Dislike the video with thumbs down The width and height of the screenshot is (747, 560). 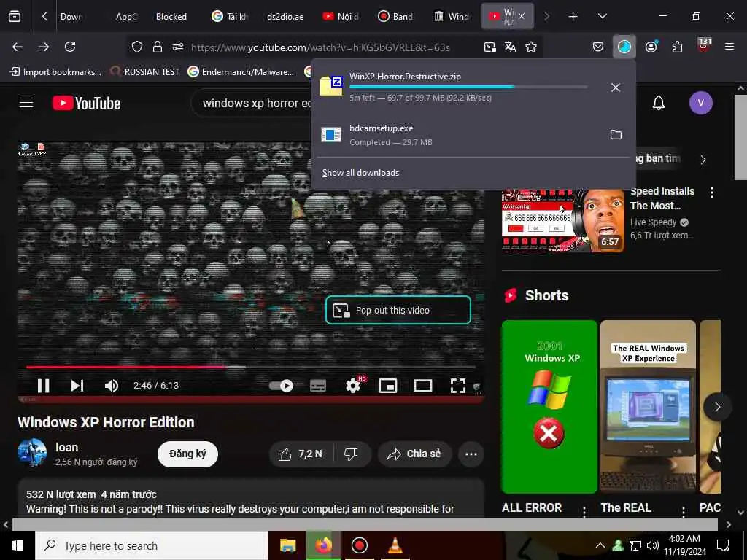click(352, 454)
